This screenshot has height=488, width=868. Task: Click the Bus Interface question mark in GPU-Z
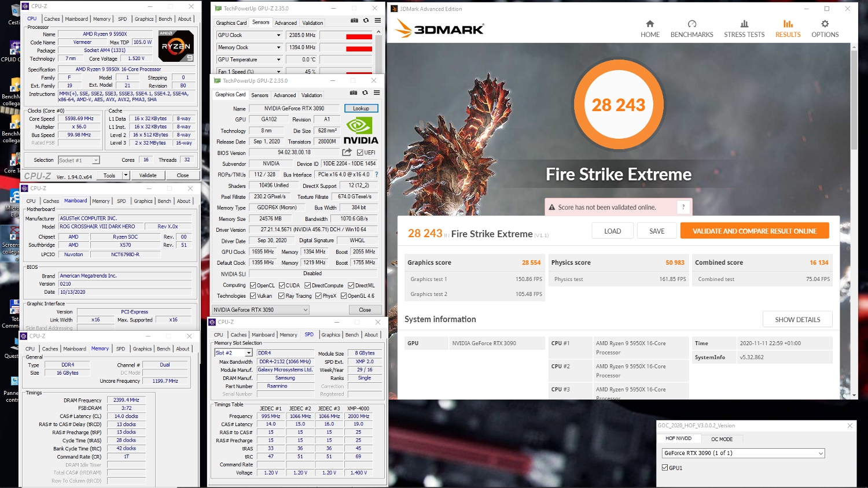[376, 174]
